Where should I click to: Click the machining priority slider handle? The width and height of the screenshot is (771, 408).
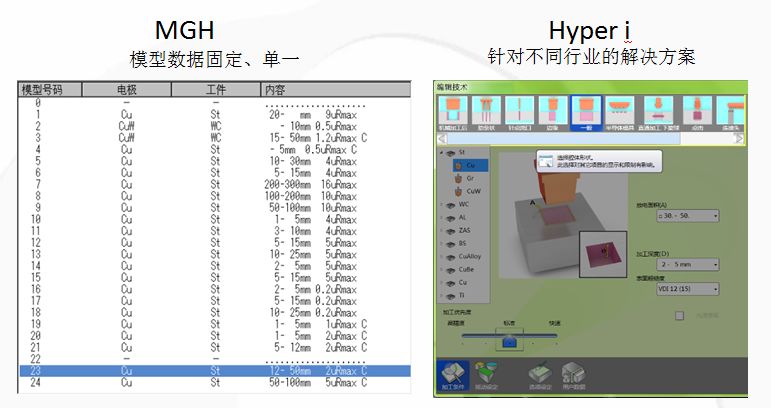point(509,341)
